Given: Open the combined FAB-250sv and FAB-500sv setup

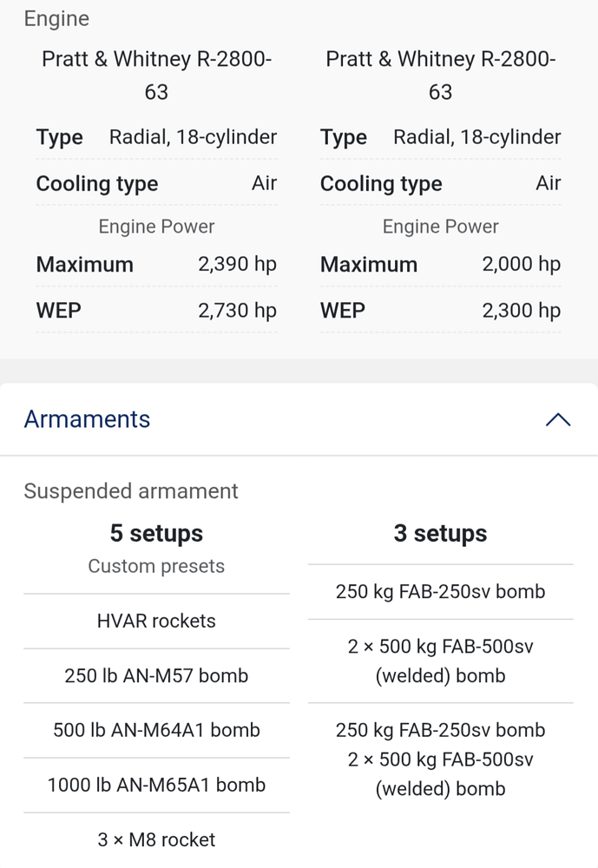Looking at the screenshot, I should (440, 759).
